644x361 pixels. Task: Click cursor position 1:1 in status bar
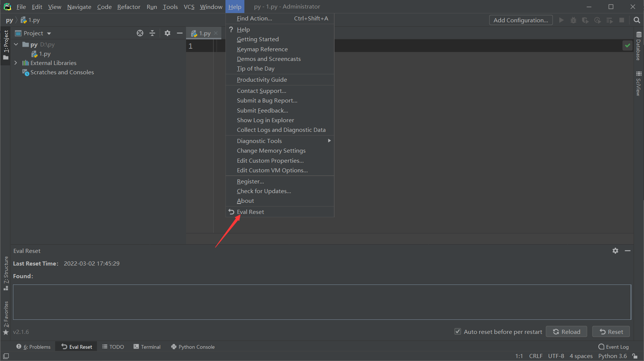(519, 356)
